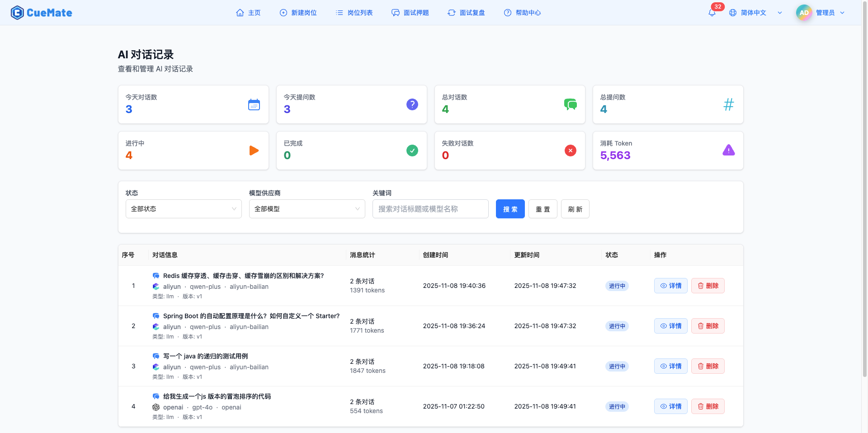Click the question mark icon on 今天提问数 card
This screenshot has height=433, width=868.
coord(412,104)
